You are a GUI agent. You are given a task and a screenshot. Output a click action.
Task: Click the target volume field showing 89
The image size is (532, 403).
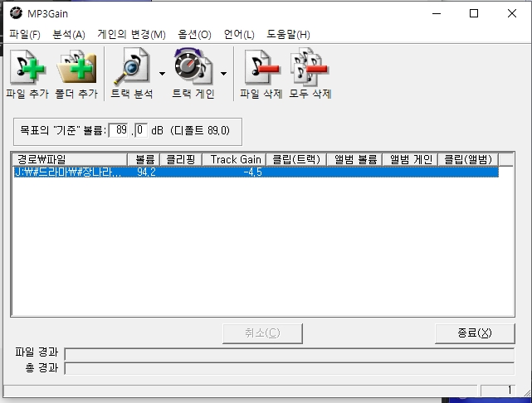119,130
